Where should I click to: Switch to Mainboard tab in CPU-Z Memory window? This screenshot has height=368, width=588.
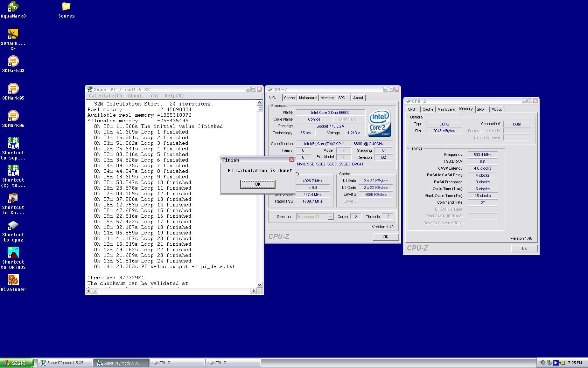tap(446, 109)
